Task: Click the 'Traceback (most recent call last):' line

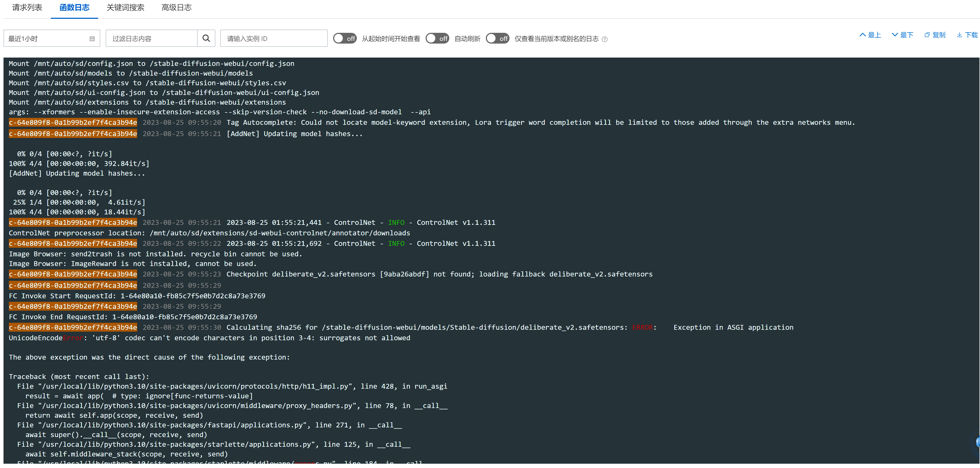Action: 79,377
